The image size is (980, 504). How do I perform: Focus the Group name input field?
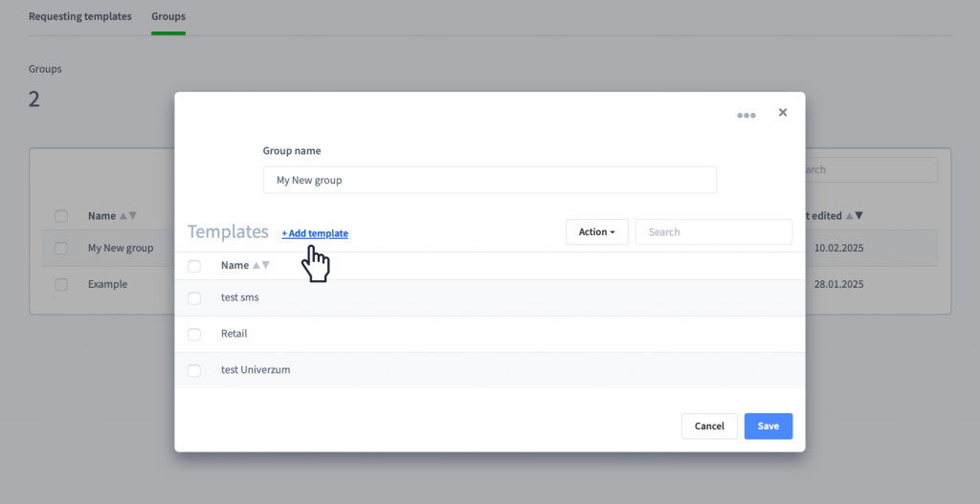pyautogui.click(x=489, y=180)
